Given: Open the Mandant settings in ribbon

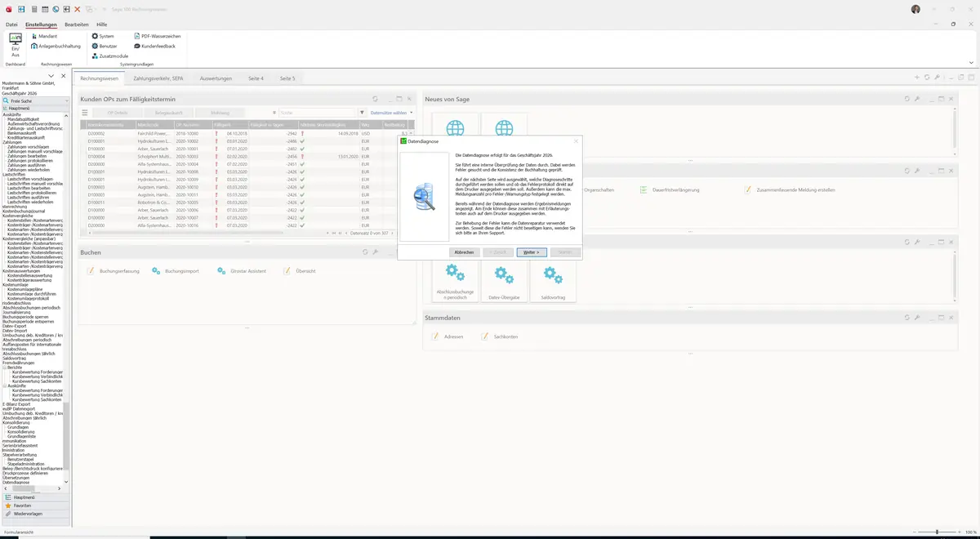Looking at the screenshot, I should tap(44, 37).
